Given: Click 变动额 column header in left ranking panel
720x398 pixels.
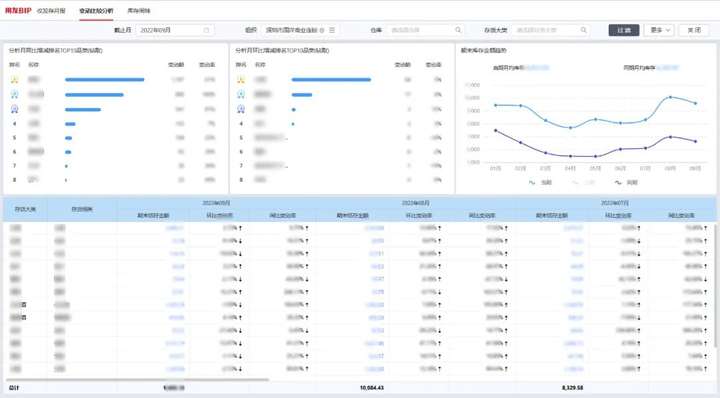Looking at the screenshot, I should (x=176, y=65).
